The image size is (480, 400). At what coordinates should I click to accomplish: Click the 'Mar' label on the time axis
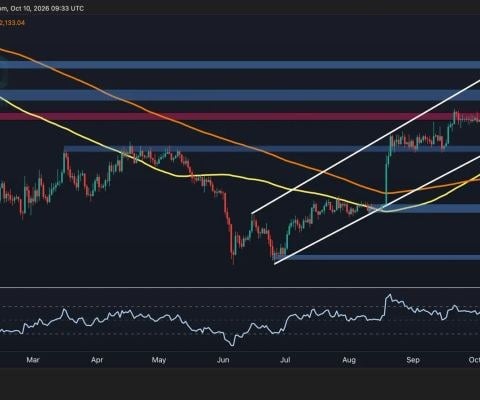33,360
